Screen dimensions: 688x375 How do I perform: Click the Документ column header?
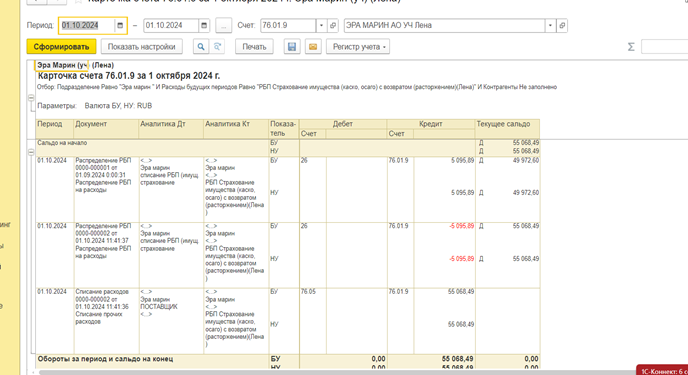click(x=106, y=129)
